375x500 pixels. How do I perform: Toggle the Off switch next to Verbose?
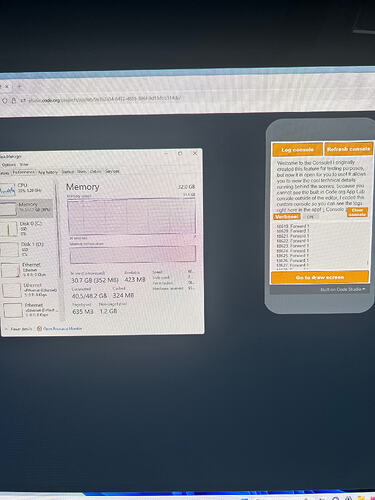[x=310, y=217]
